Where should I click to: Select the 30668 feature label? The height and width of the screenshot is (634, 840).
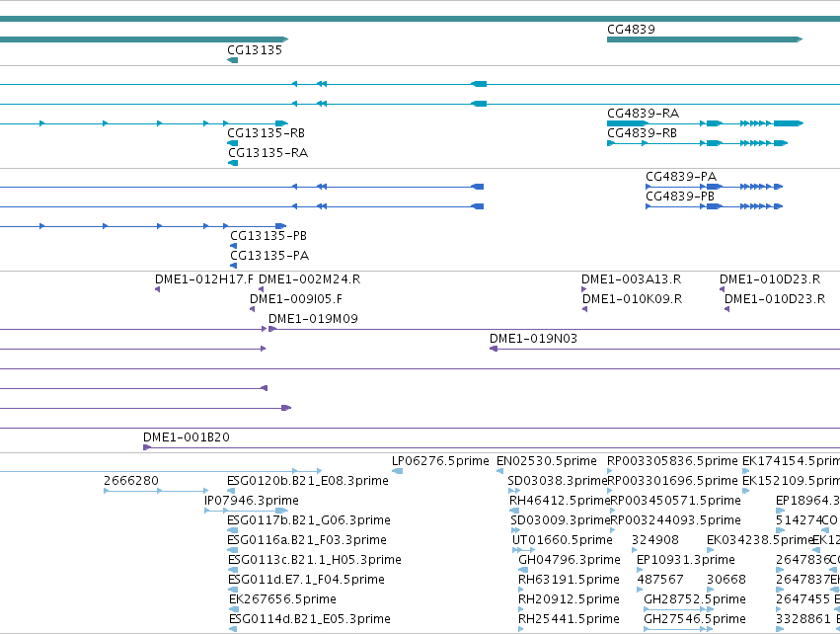pyautogui.click(x=726, y=580)
